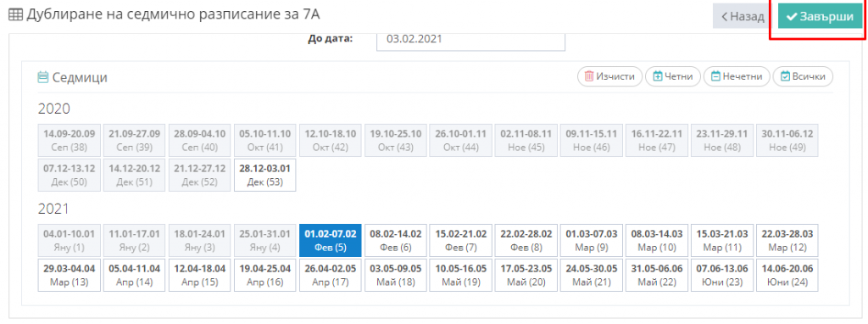The image size is (868, 324).
Task: Click the calendar-check icon in Всички
Action: (x=785, y=76)
